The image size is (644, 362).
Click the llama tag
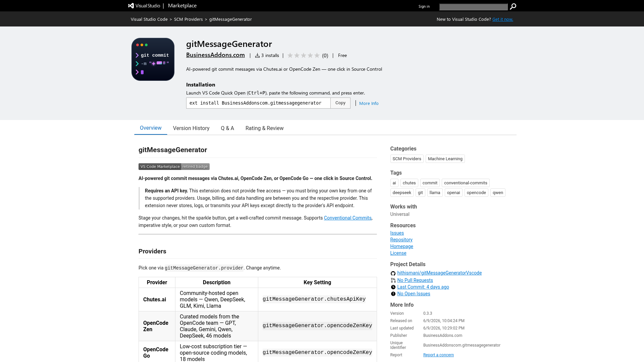435,193
